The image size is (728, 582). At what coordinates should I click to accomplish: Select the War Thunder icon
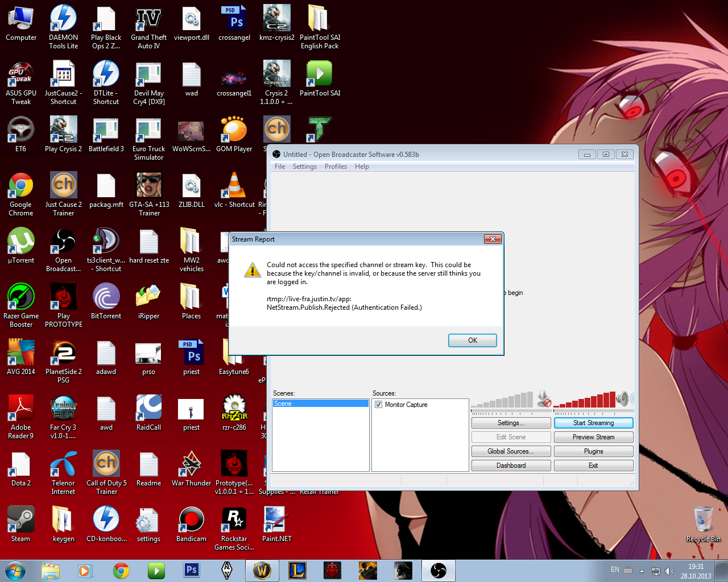click(191, 469)
